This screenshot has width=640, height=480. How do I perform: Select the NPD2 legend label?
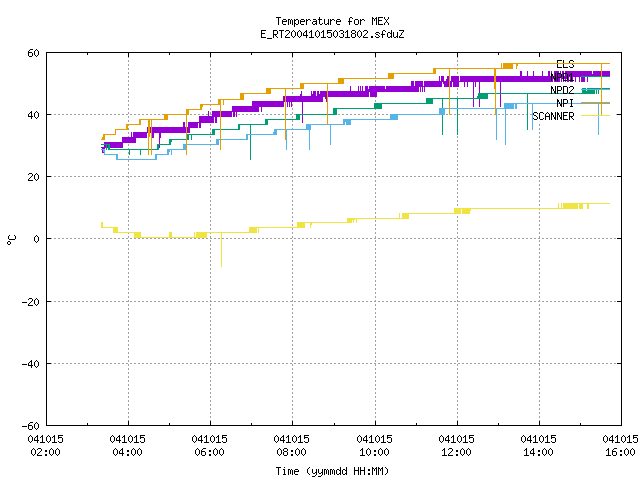pyautogui.click(x=562, y=90)
